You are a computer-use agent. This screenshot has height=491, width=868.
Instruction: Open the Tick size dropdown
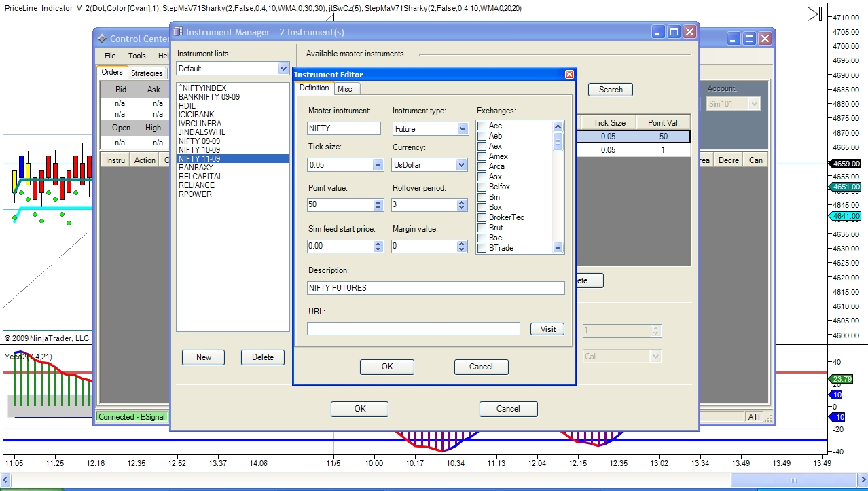pos(378,164)
